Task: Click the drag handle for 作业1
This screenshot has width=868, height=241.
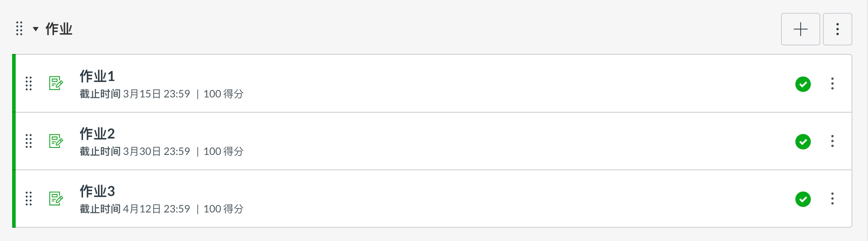Action: click(29, 83)
